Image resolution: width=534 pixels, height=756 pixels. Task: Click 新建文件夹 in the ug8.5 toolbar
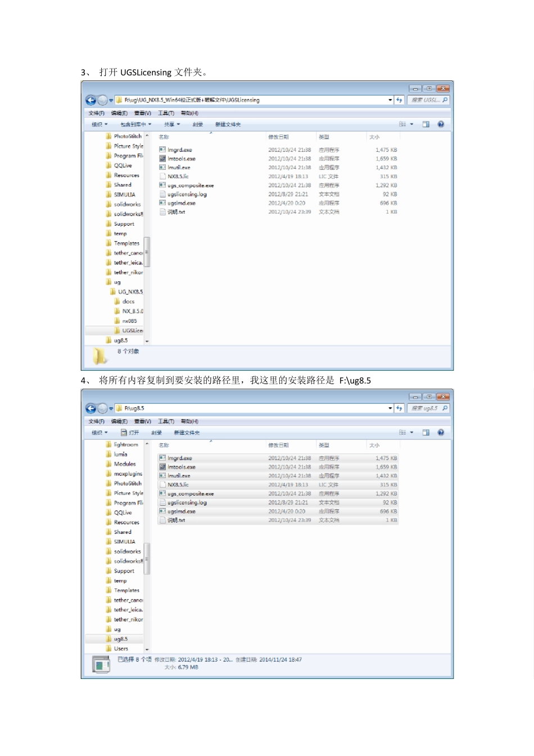tap(187, 433)
